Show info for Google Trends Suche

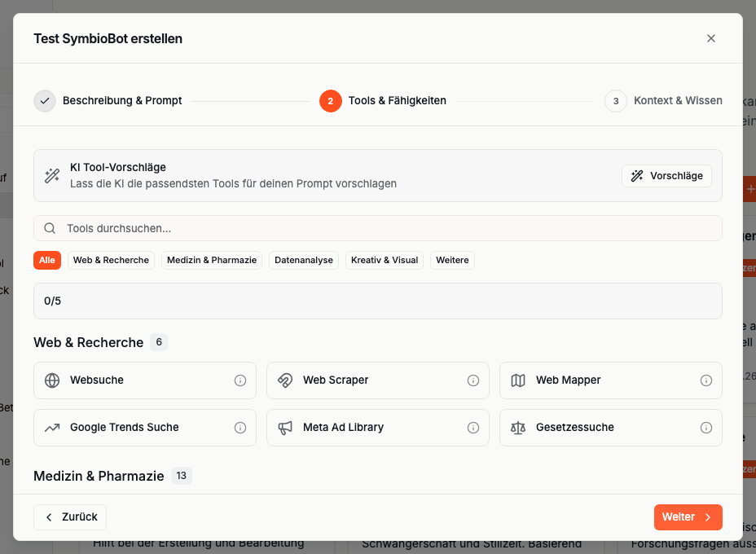pyautogui.click(x=240, y=428)
